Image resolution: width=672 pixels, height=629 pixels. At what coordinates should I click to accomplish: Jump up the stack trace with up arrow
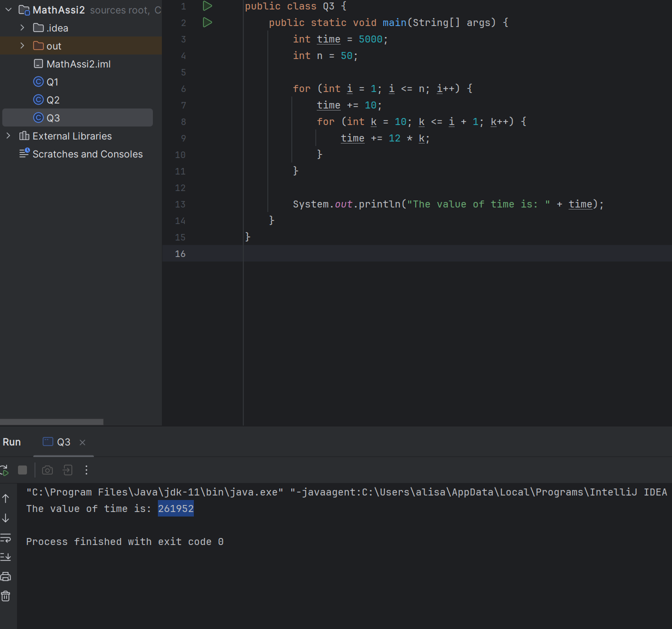(x=6, y=498)
